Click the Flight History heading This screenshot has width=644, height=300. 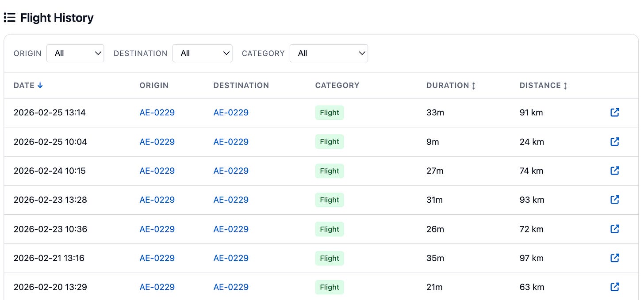point(57,18)
